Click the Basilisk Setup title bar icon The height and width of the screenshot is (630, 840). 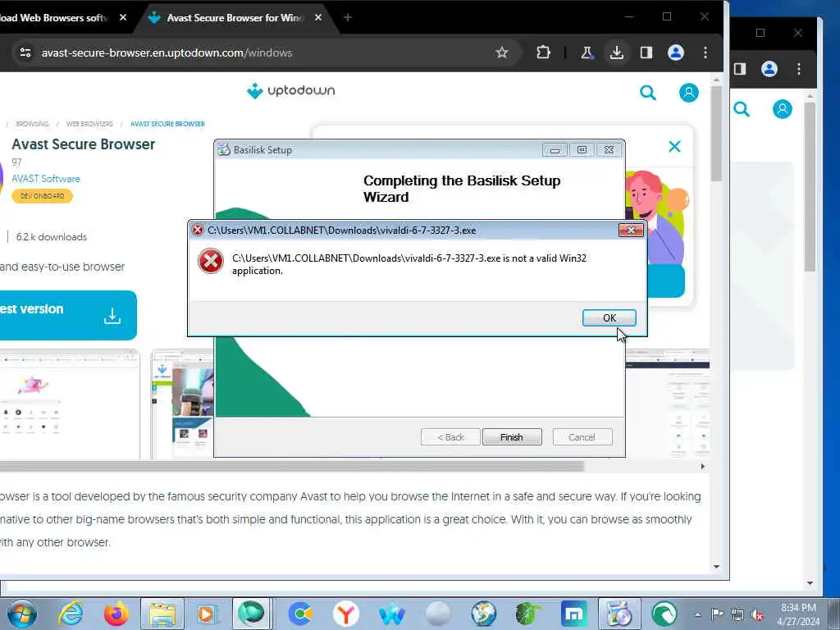(224, 150)
